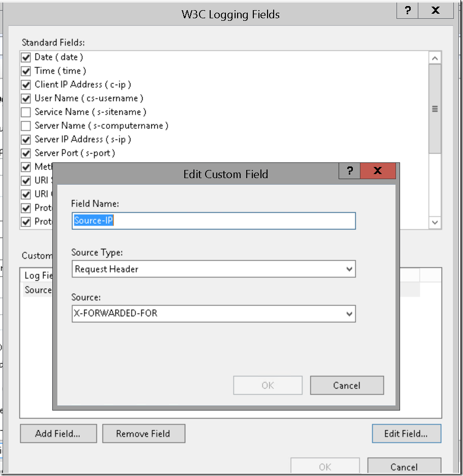Check Server Name (s-computername) field

coord(26,126)
